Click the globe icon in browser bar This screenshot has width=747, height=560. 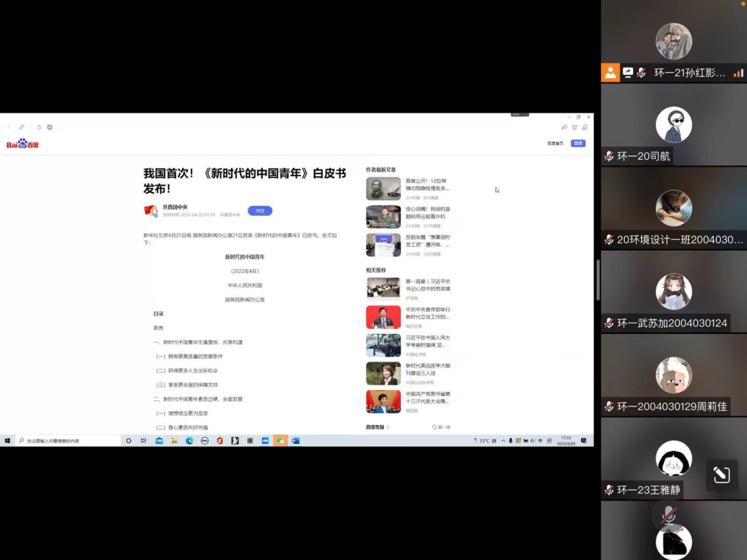pyautogui.click(x=50, y=127)
